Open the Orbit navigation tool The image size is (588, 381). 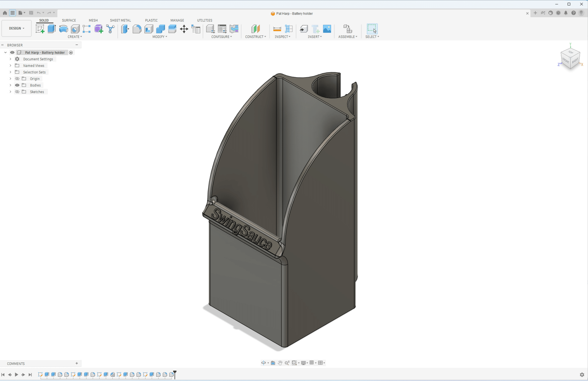pyautogui.click(x=263, y=363)
